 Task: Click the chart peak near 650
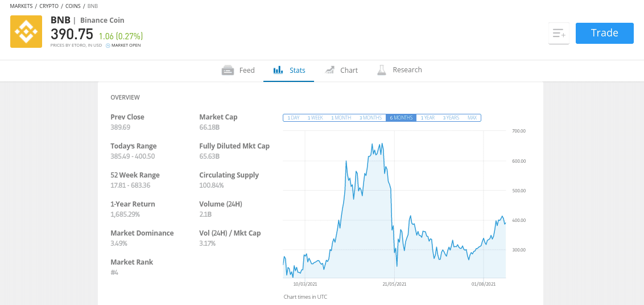click(x=382, y=144)
